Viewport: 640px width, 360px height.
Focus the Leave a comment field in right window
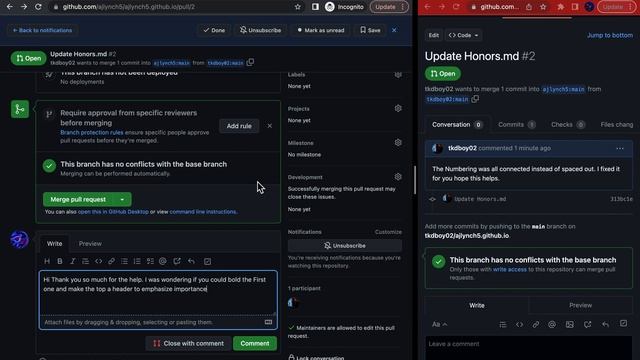click(x=529, y=348)
